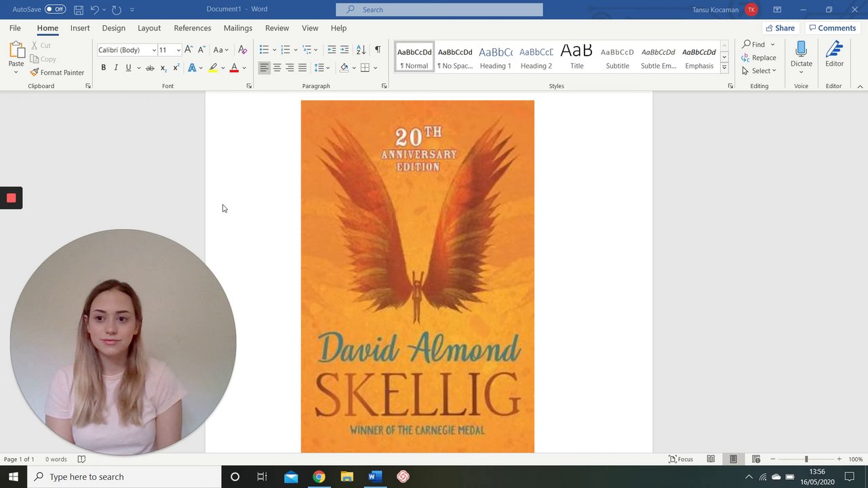Switch to the Layout tab
The height and width of the screenshot is (488, 868).
tap(149, 28)
